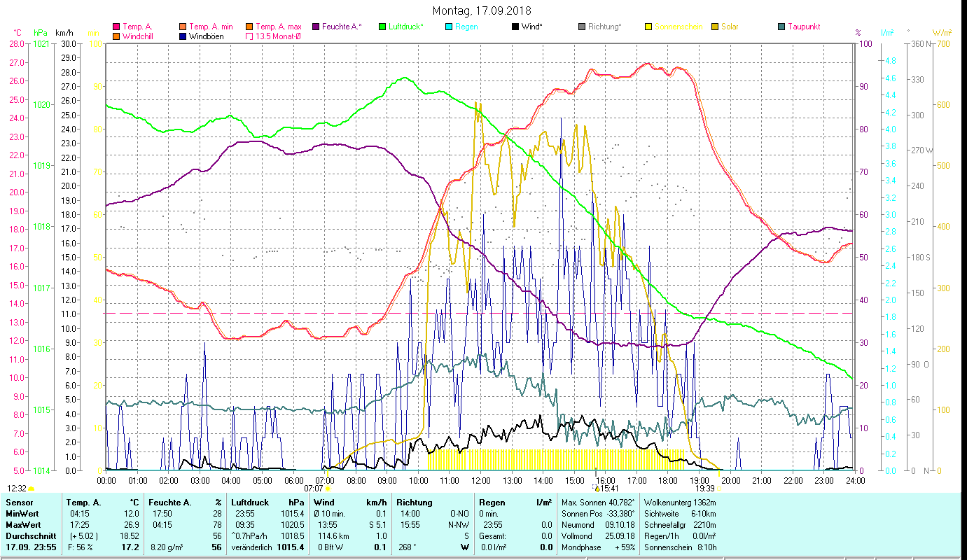The height and width of the screenshot is (560, 967).
Task: Click the yellow Sonnenschein legend color box
Action: (648, 27)
